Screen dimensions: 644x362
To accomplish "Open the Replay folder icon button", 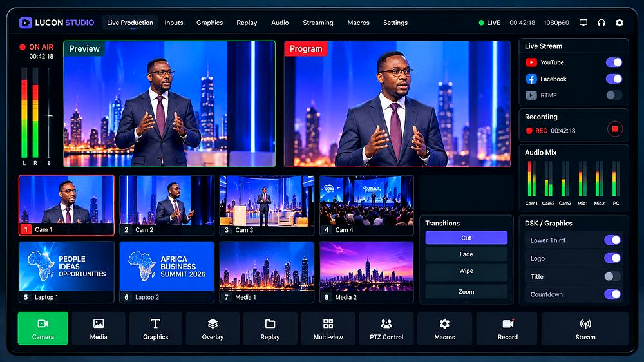I will point(270,329).
